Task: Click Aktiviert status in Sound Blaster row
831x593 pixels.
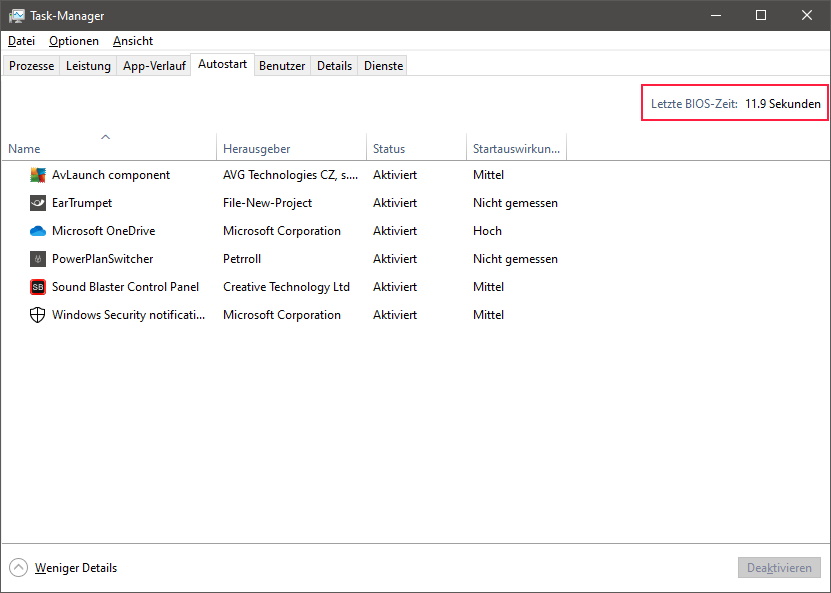Action: (395, 287)
